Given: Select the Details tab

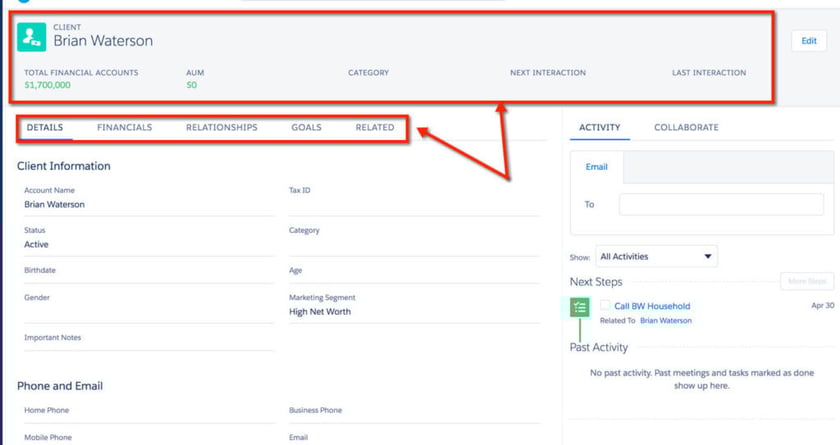Looking at the screenshot, I should (x=45, y=127).
